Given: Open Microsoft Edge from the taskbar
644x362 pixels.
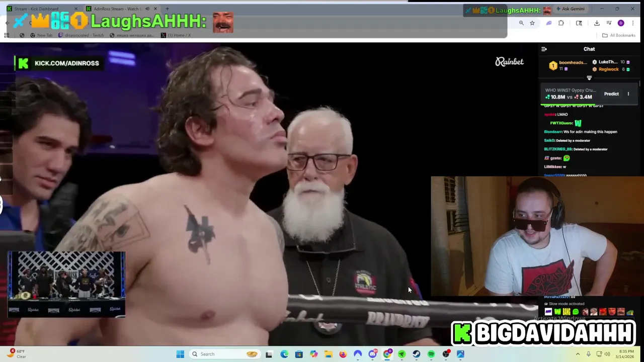Looking at the screenshot, I should point(284,354).
